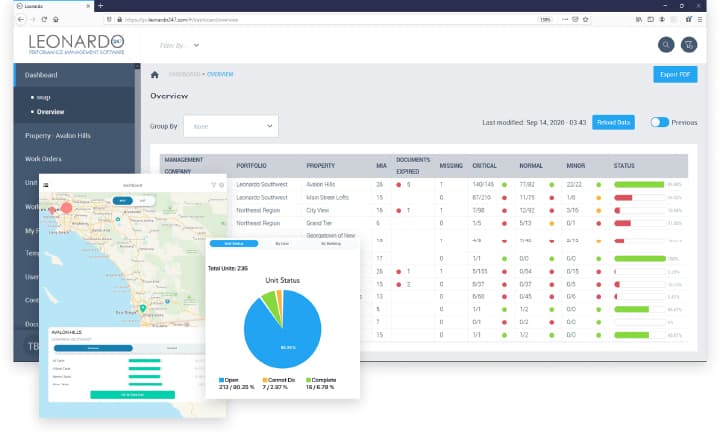The image size is (720, 434).
Task: Select the By Building chart view toggle
Action: [329, 243]
